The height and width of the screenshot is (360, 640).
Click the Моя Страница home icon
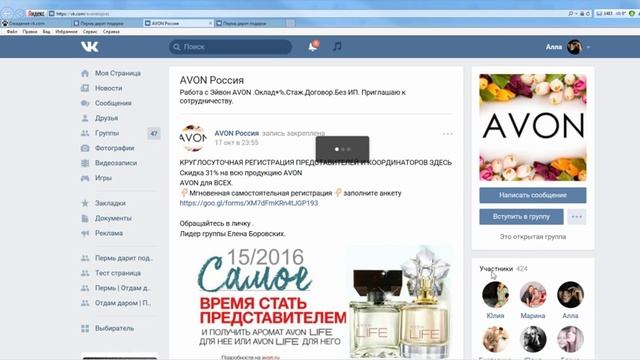(x=85, y=73)
